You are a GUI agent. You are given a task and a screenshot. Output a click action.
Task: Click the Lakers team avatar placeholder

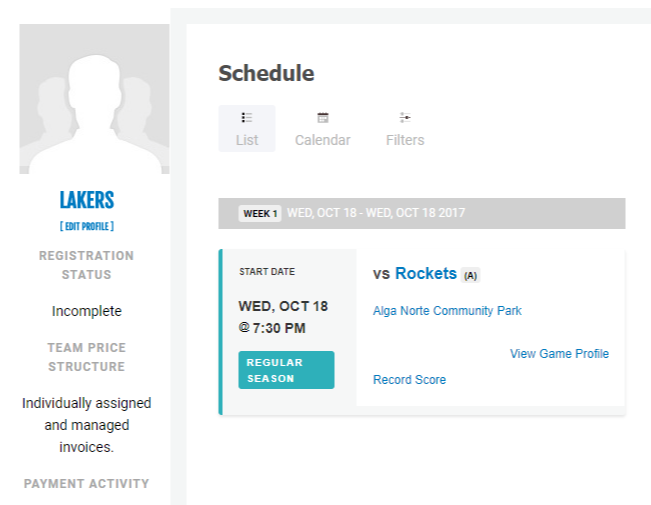point(94,99)
